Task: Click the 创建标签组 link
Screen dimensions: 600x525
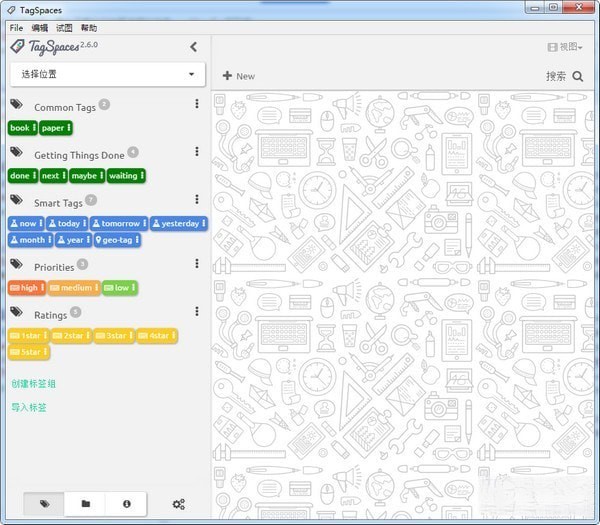Action: tap(33, 383)
